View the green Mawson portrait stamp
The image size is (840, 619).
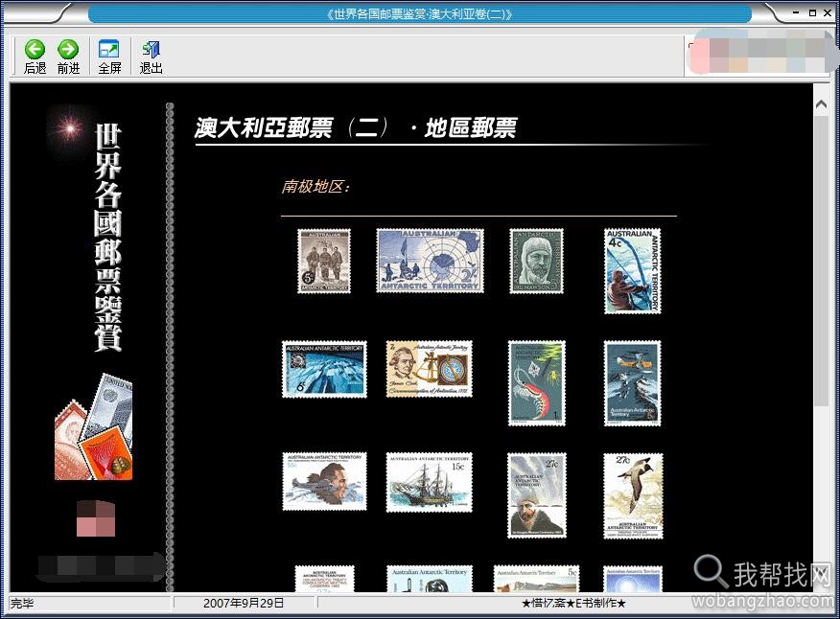[x=536, y=261]
